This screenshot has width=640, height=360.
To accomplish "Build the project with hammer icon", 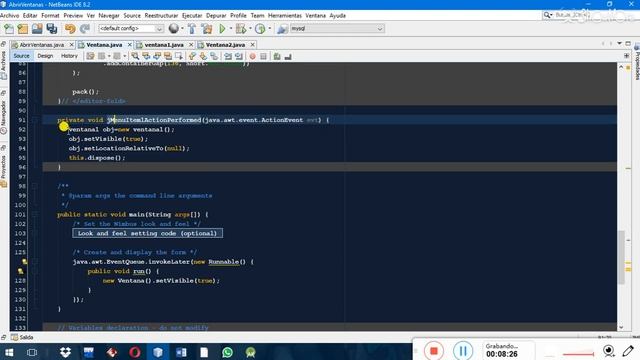I will click(192, 29).
